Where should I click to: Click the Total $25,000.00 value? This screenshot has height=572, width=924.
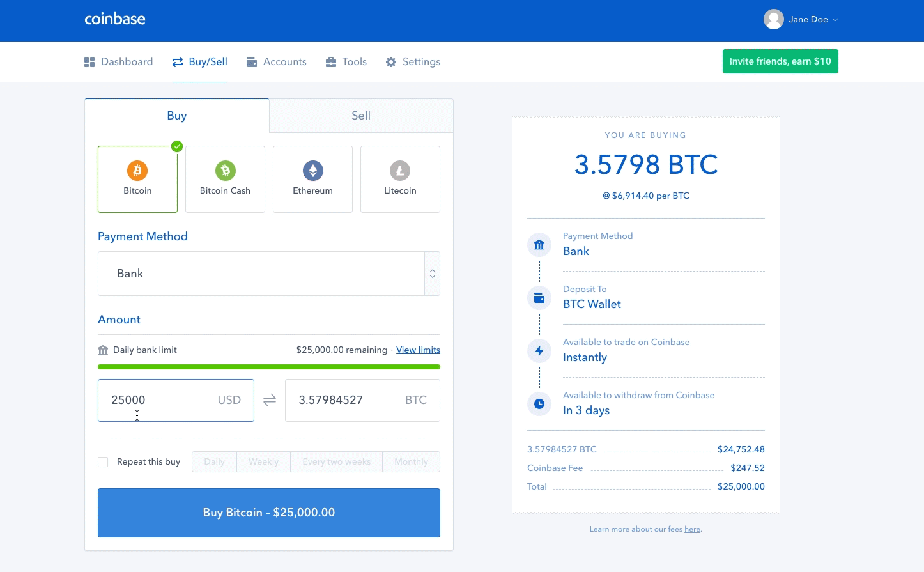(x=741, y=486)
